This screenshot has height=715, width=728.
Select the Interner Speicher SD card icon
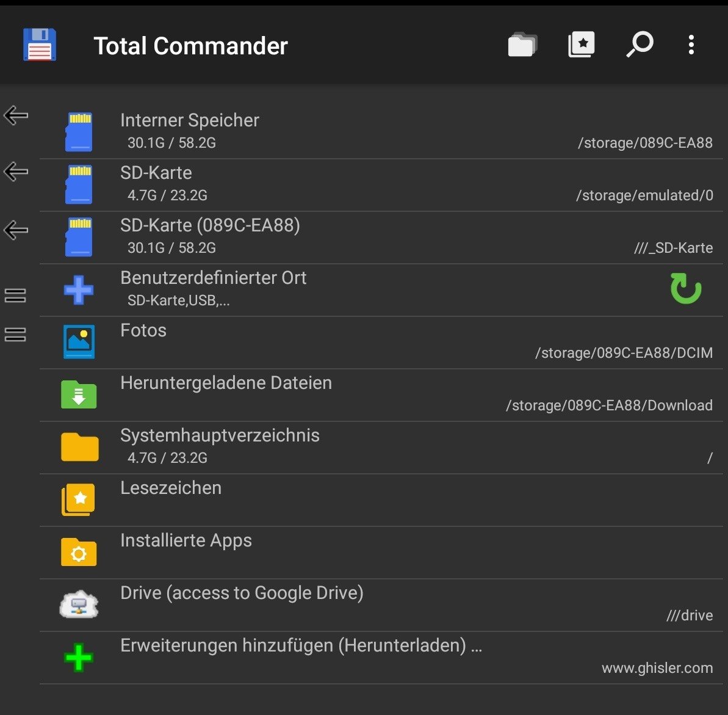[79, 132]
